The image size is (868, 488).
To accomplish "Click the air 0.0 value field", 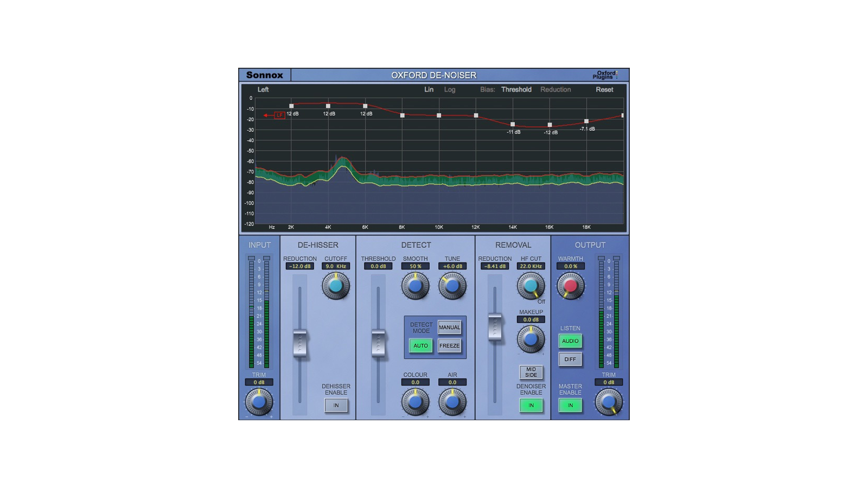I will (x=452, y=382).
